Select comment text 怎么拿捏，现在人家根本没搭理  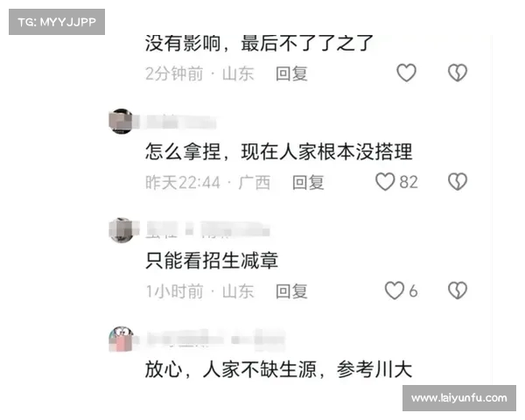278,152
